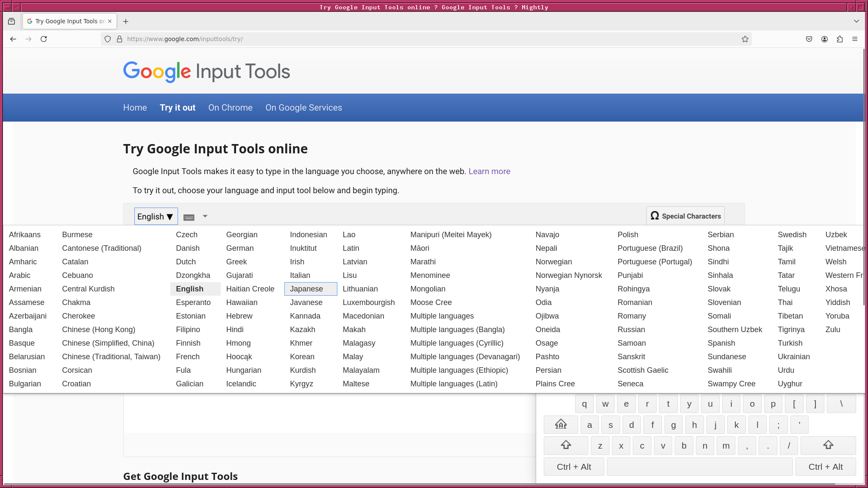The height and width of the screenshot is (488, 868).
Task: Toggle left Ctrl + Alt key
Action: click(573, 467)
